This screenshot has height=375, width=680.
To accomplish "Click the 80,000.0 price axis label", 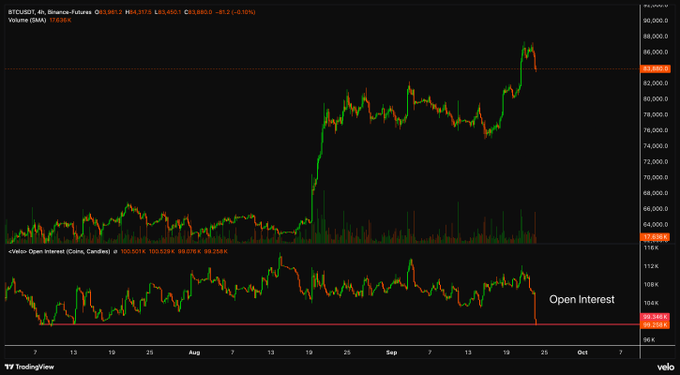I will point(655,99).
